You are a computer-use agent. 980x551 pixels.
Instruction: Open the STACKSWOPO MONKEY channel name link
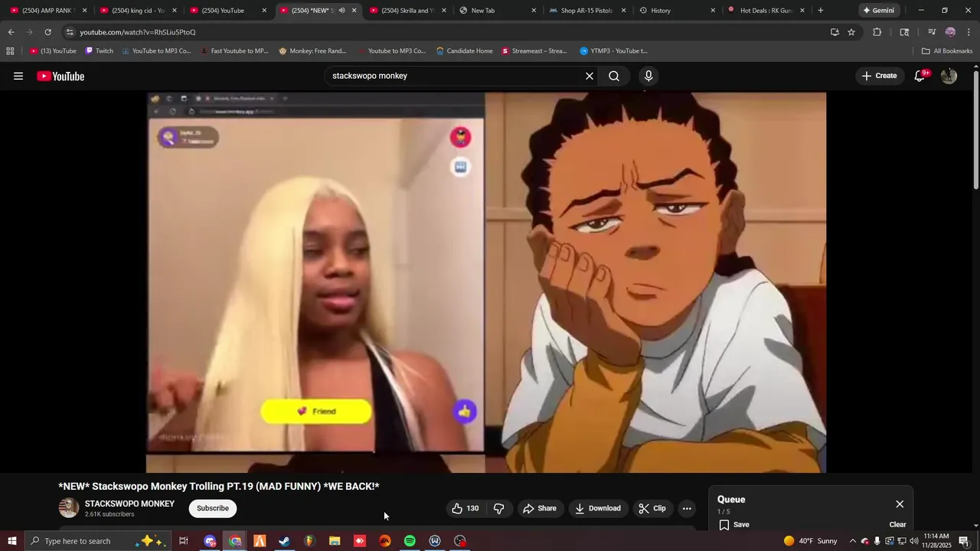[x=129, y=504]
